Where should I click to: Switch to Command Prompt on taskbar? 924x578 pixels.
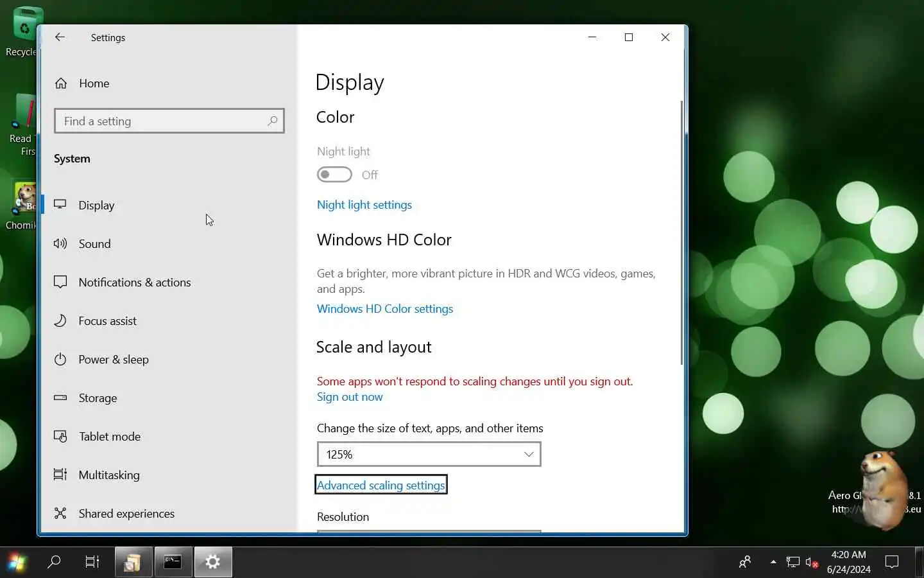pyautogui.click(x=173, y=563)
